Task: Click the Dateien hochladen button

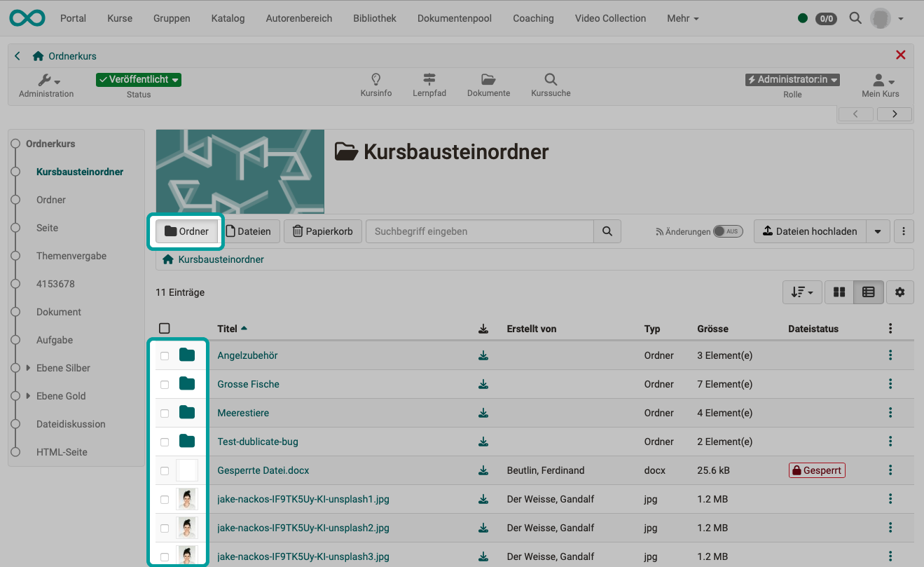Action: coord(809,231)
